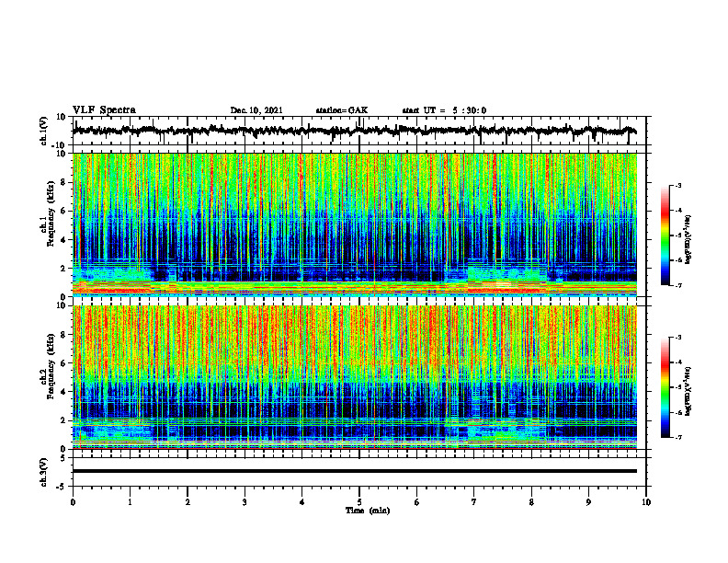The image size is (728, 563).
Task: Click the ch.2 spectrogram color scale bar
Action: (x=665, y=387)
